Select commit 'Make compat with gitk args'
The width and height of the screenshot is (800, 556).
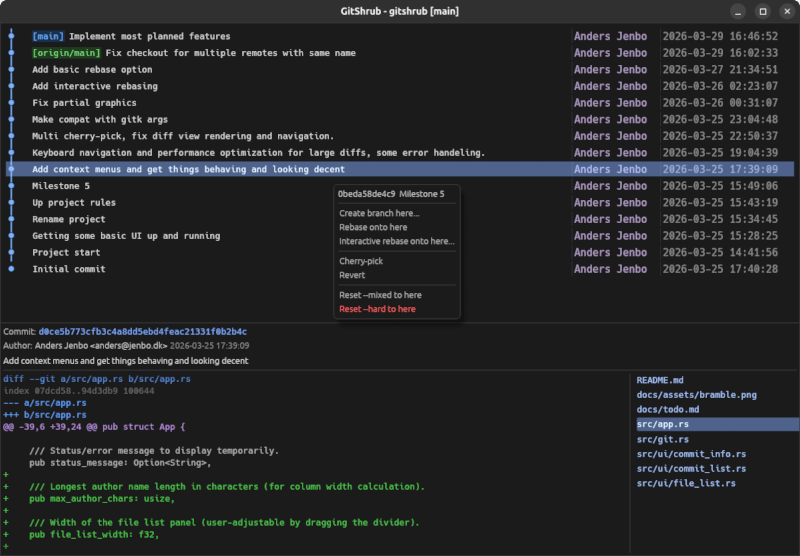click(x=399, y=119)
